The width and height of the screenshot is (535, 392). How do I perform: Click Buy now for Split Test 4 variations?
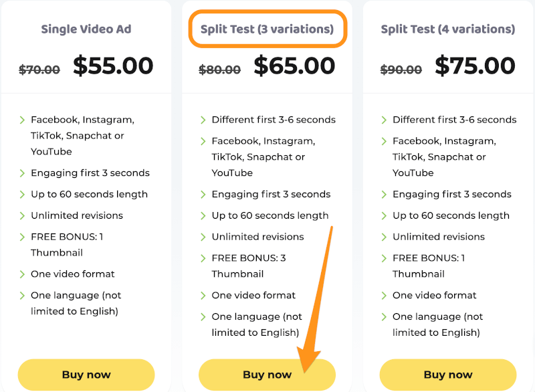pyautogui.click(x=448, y=374)
